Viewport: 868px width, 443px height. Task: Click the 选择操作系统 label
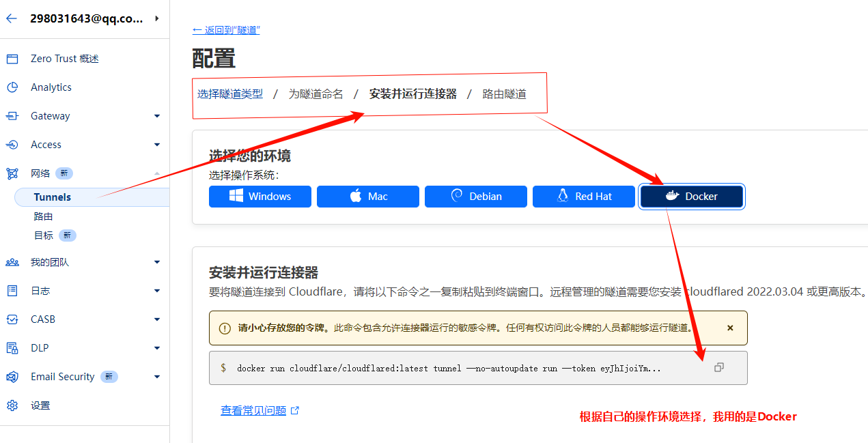pos(244,175)
